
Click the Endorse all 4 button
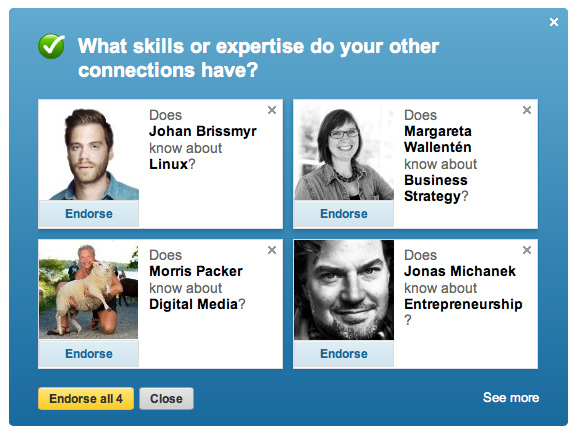pos(86,399)
